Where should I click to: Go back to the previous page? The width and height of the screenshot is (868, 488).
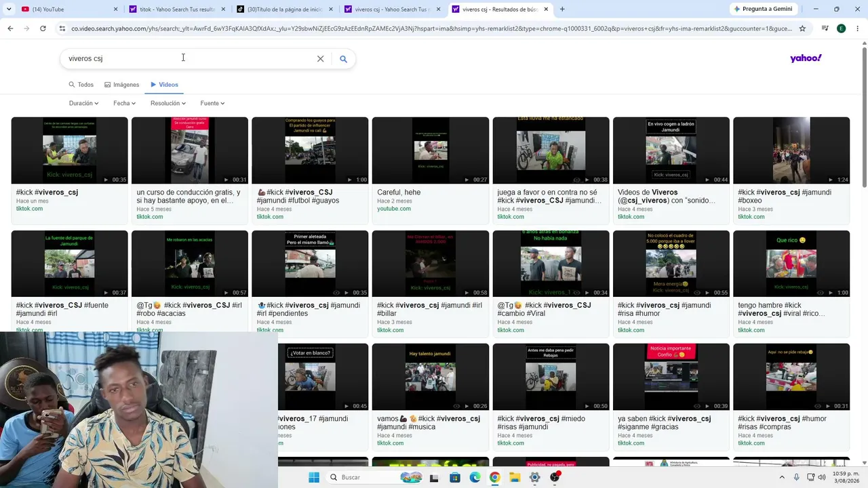pos(10,28)
